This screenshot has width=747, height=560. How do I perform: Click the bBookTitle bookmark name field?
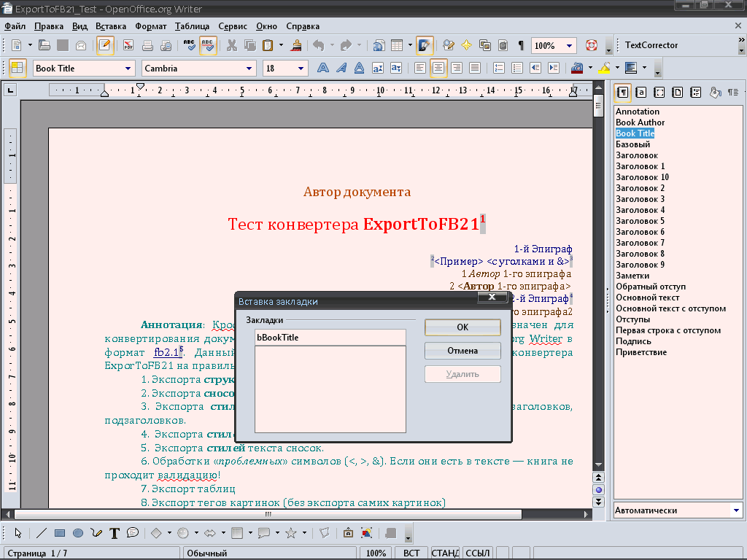coord(330,338)
